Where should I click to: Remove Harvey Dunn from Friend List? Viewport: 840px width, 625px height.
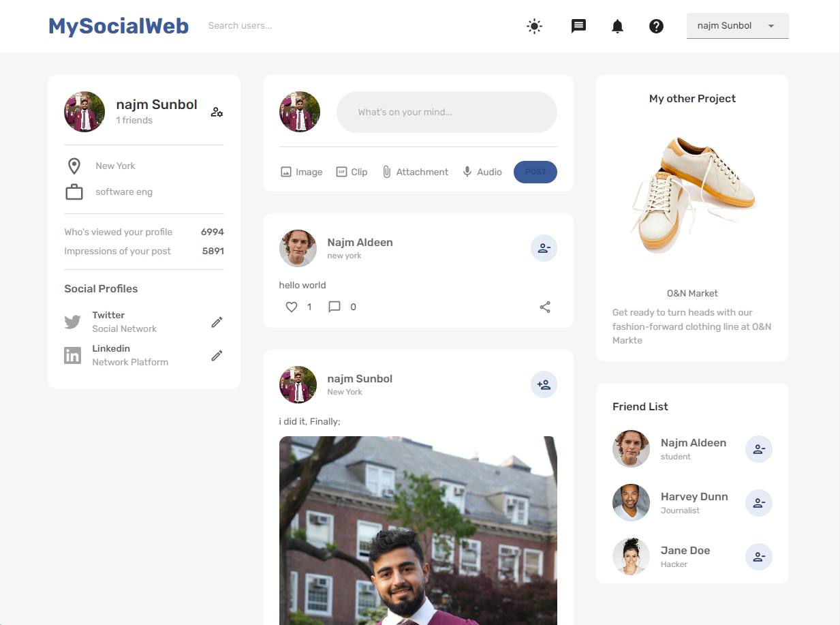point(758,503)
